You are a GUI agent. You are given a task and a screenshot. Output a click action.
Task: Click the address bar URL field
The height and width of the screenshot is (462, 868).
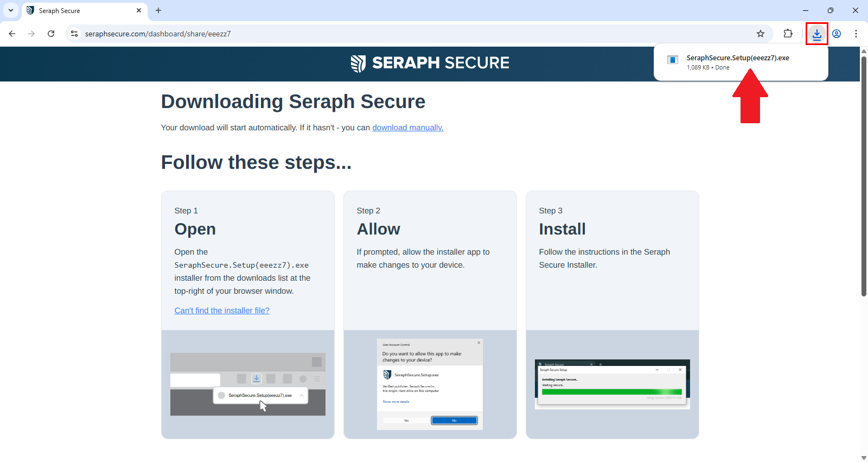[418, 34]
